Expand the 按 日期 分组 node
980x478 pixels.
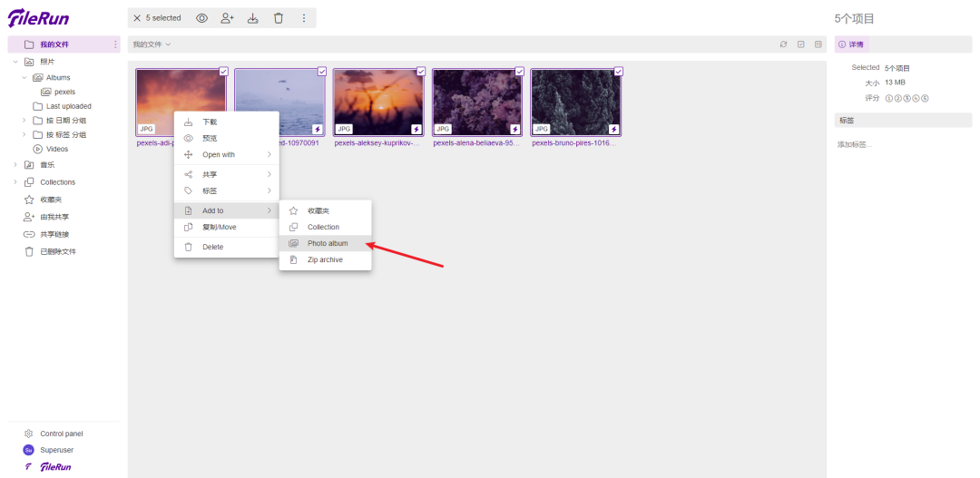click(x=24, y=120)
